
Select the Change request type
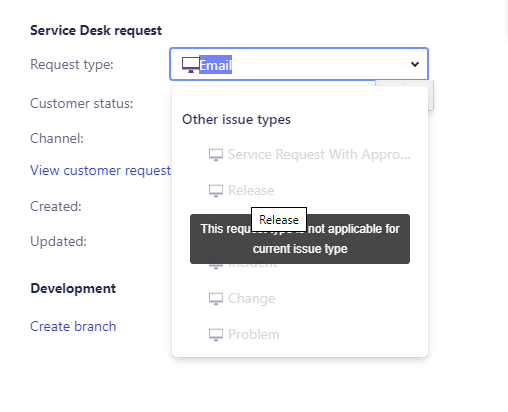coord(300,299)
